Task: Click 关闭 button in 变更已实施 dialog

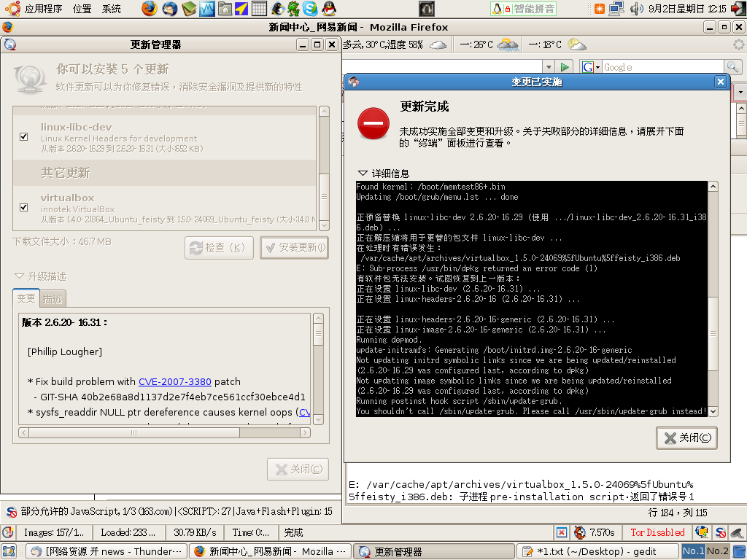Action: (686, 438)
